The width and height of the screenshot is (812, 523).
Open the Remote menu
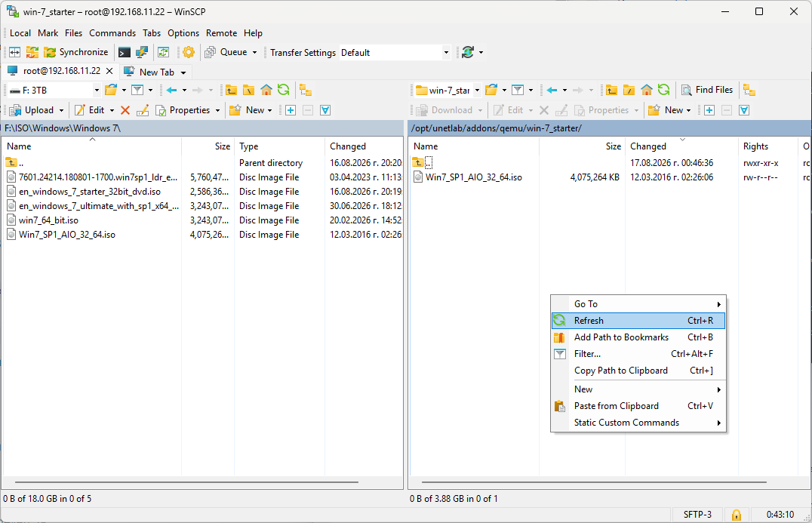(x=222, y=33)
